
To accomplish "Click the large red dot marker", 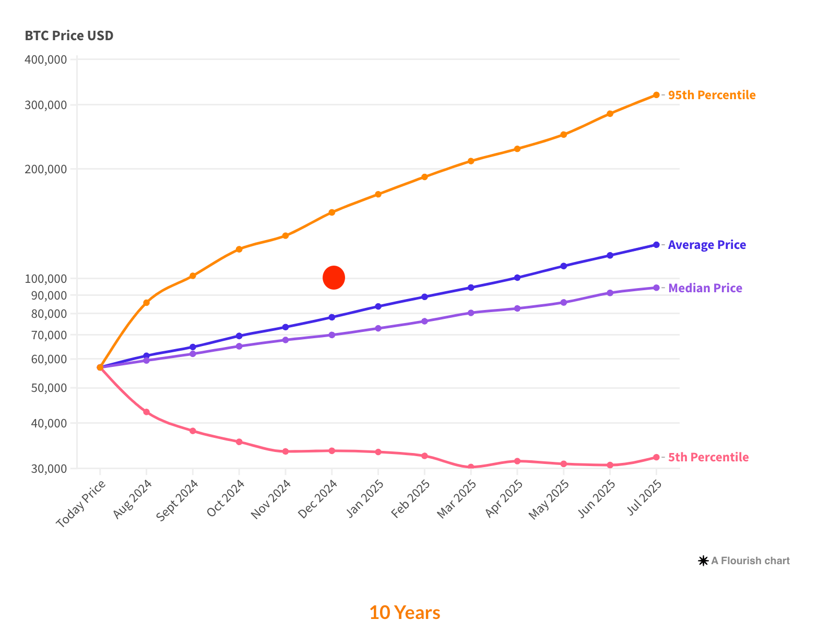I will click(334, 278).
